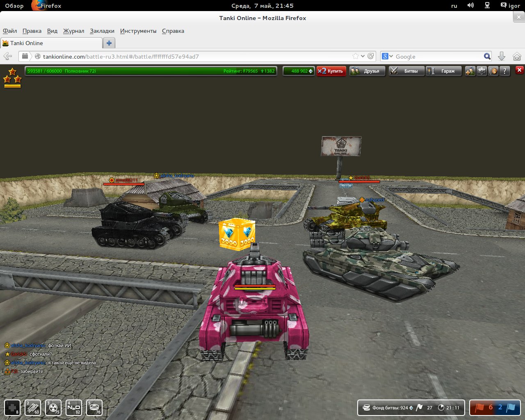Activate the repair kit supply slot
Screen dimensions: 525x420
tap(12, 408)
